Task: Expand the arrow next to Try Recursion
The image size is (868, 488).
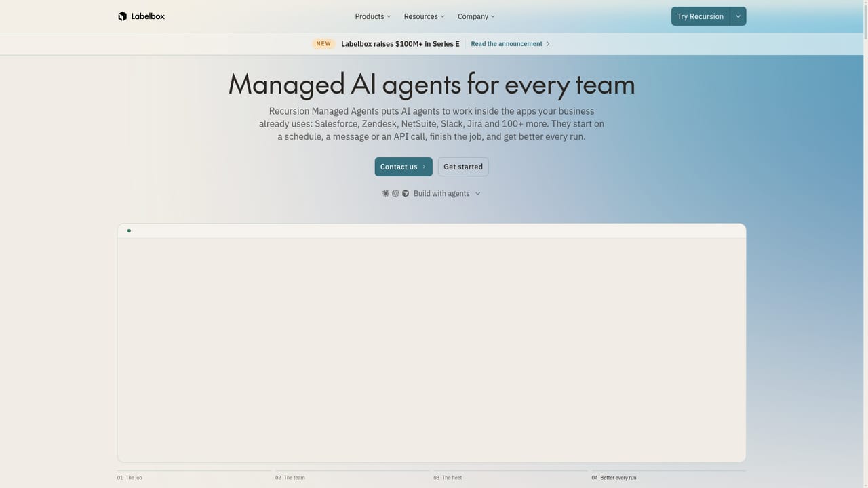Action: pos(738,16)
